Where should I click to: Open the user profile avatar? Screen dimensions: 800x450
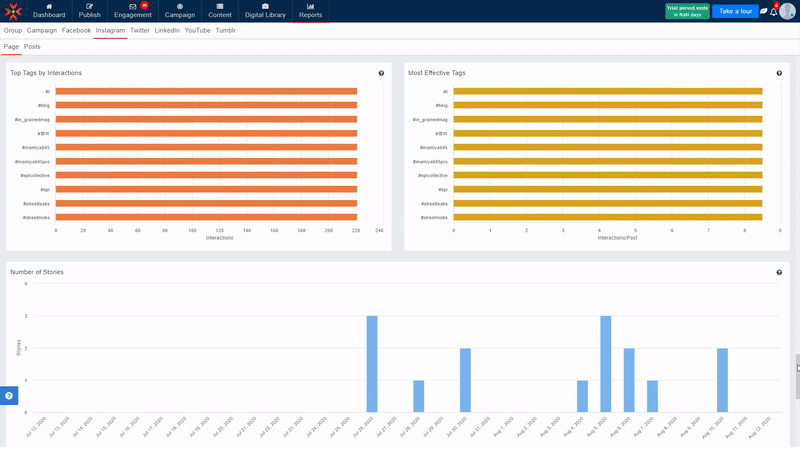pyautogui.click(x=787, y=11)
